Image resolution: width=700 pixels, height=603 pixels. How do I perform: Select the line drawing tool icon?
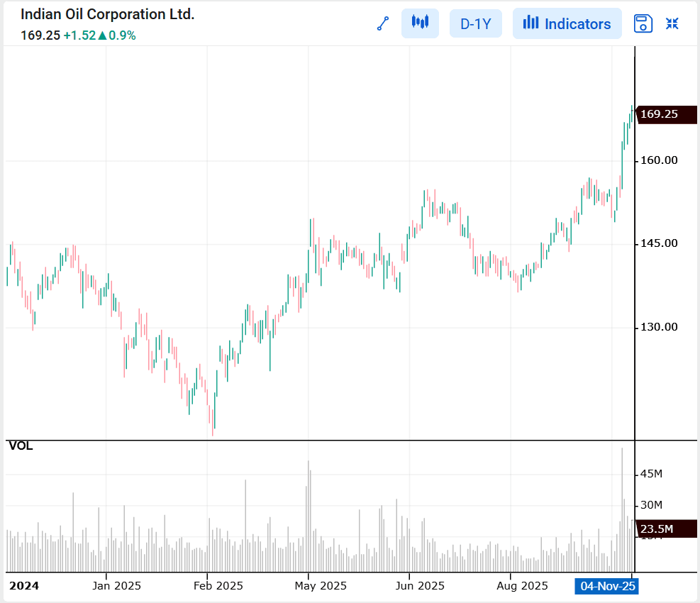click(383, 23)
